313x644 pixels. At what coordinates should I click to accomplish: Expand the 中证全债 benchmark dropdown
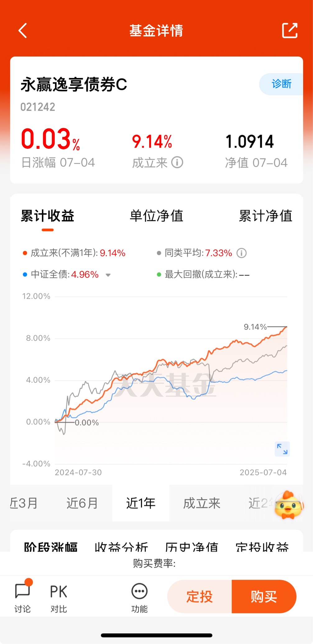[108, 275]
